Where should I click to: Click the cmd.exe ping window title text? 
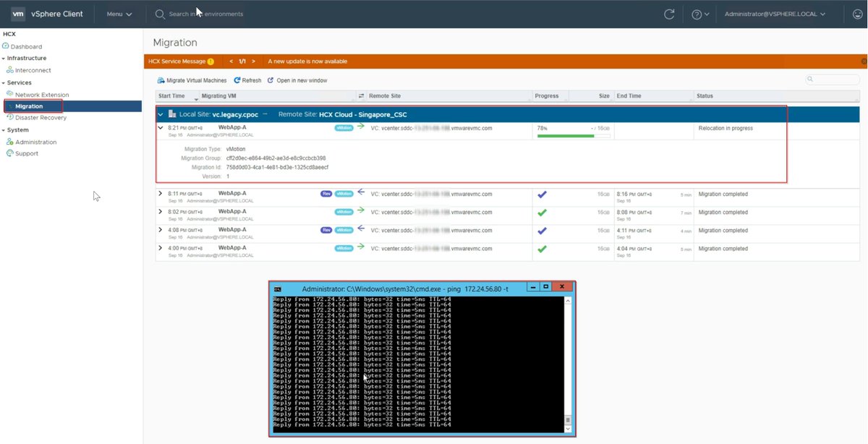[405, 289]
